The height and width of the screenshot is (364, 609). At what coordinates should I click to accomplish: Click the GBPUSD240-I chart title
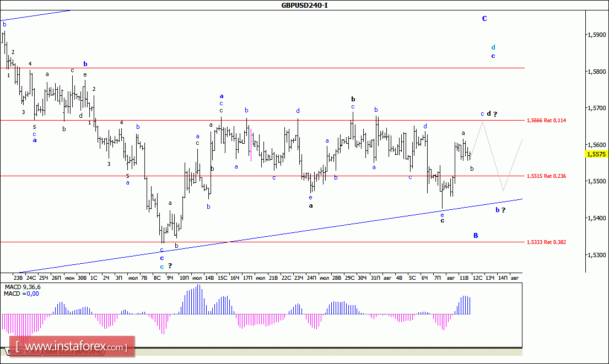click(304, 6)
